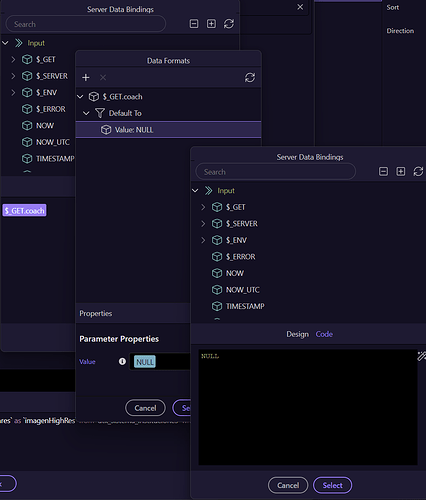Collapse the Default To formatter node
The image size is (426, 500).
point(86,113)
